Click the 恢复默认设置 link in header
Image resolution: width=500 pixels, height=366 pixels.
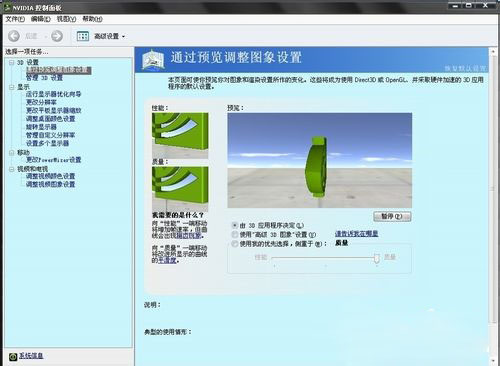(465, 68)
